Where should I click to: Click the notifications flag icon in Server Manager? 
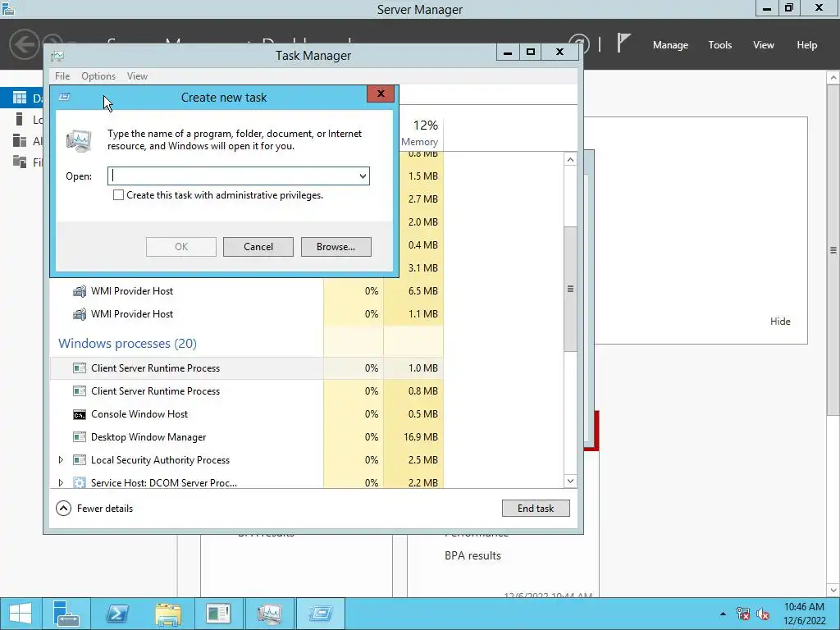click(x=623, y=43)
